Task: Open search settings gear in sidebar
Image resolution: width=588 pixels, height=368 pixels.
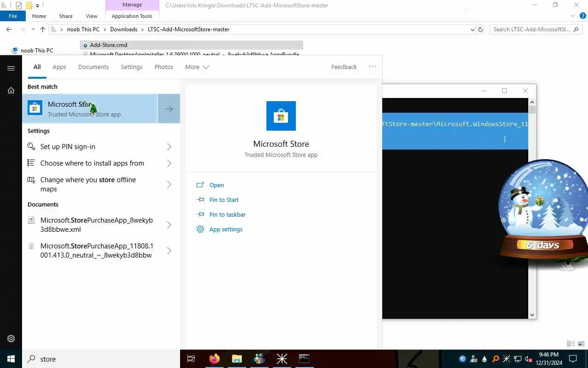Action: [x=11, y=339]
